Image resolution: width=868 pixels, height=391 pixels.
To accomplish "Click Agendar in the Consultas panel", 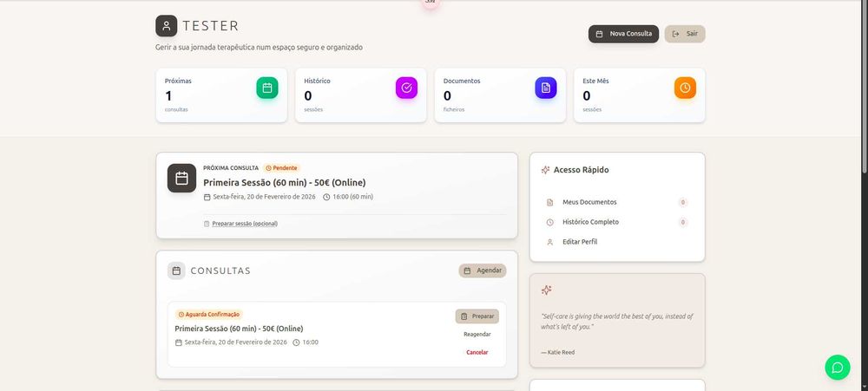I will click(482, 270).
